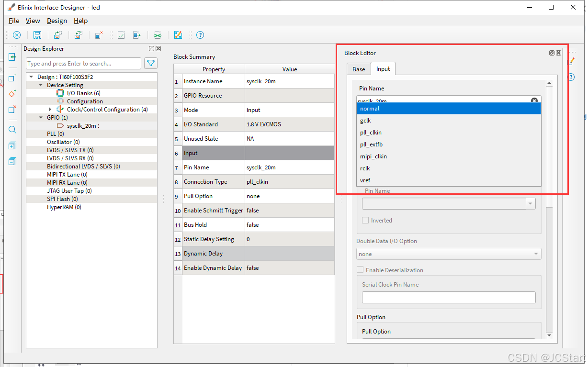Close the Block Editor panel
This screenshot has height=367, width=588.
click(x=558, y=53)
